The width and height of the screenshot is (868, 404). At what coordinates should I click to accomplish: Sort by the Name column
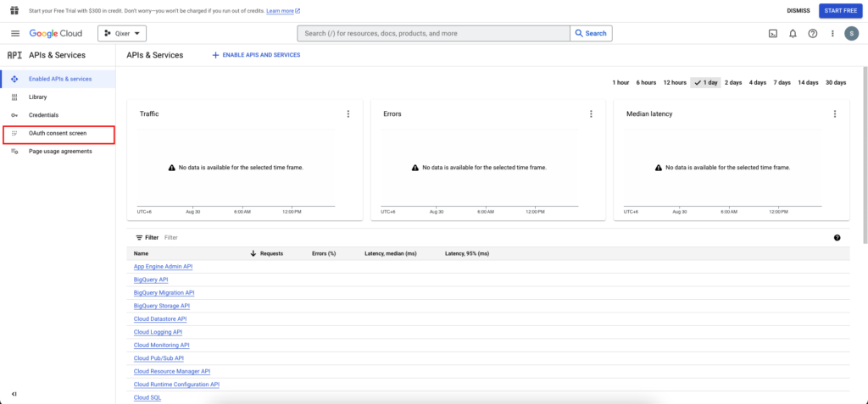click(142, 253)
